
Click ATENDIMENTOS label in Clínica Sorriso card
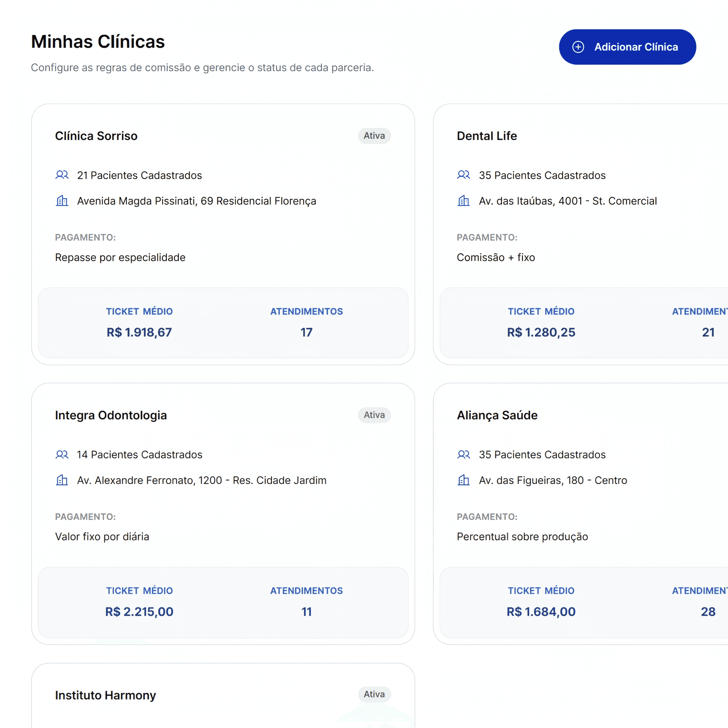(x=306, y=311)
